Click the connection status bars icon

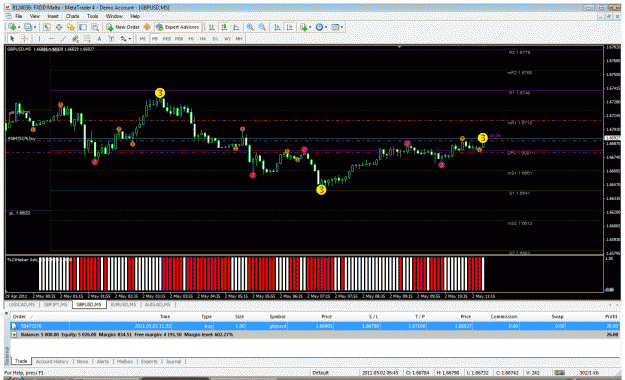560,372
